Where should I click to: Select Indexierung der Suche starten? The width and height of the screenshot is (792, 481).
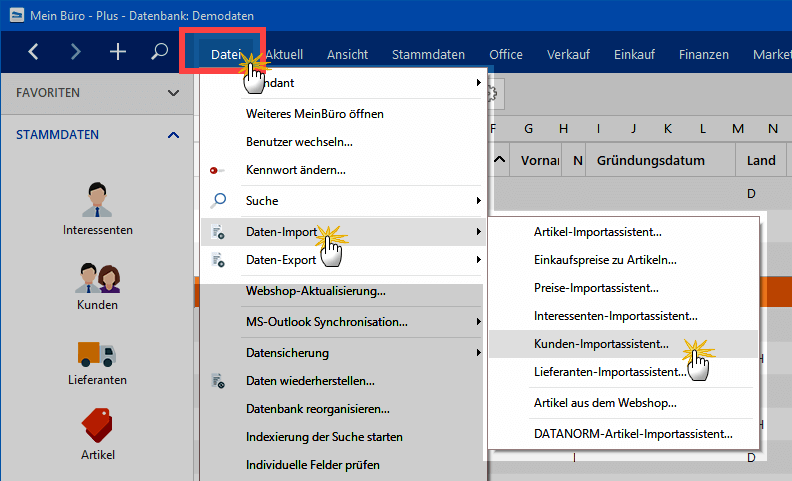pos(343,437)
